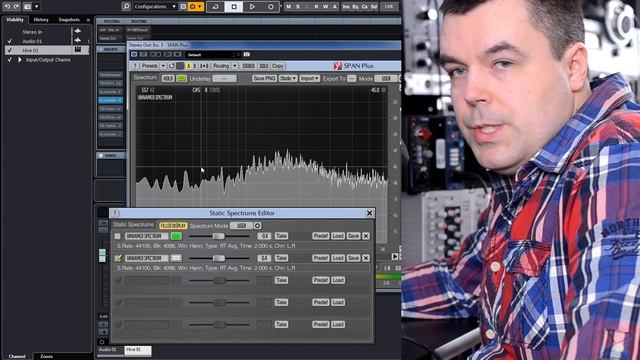This screenshot has width=640, height=360.
Task: Click the Ins button in the top toolbar
Action: [346, 7]
